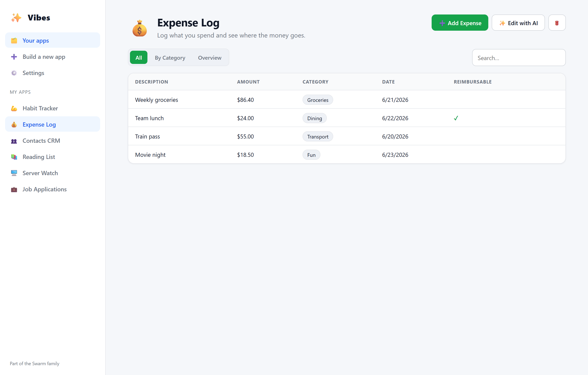Viewport: 588px width, 375px height.
Task: Click the gear icon beside Settings
Action: [x=14, y=73]
